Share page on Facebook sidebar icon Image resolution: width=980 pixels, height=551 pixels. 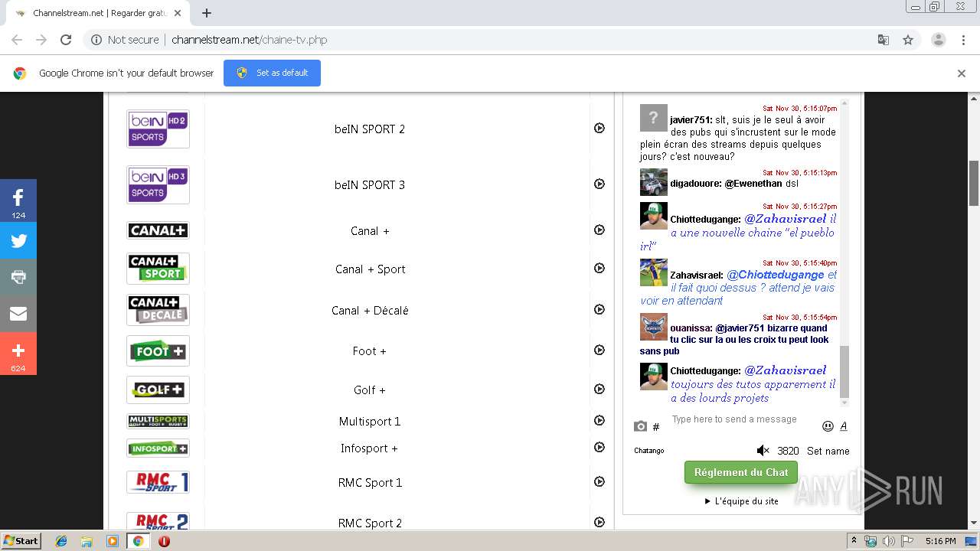click(18, 201)
